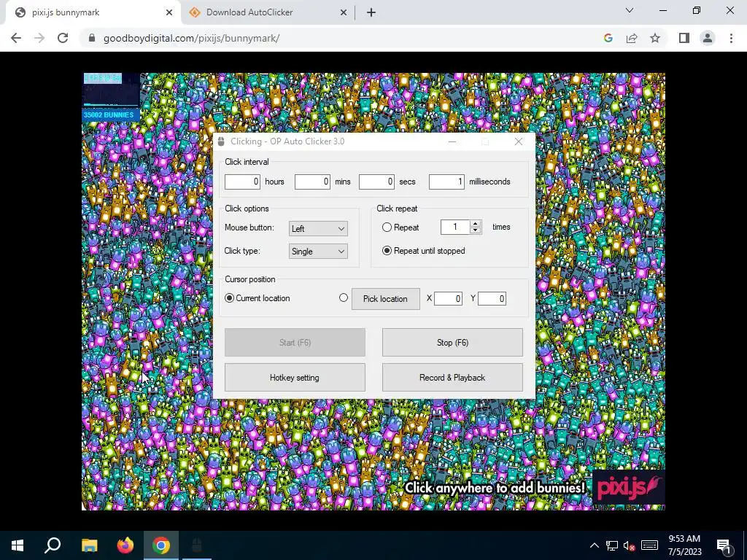
Task: Click the secs interval field
Action: click(376, 182)
